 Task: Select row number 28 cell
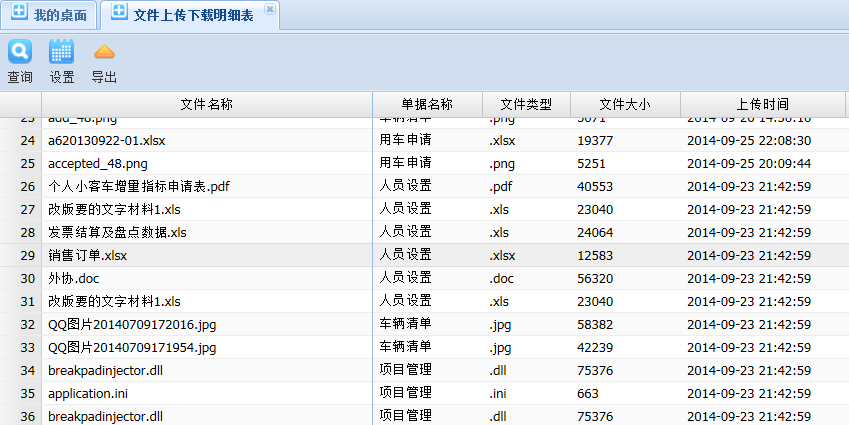click(27, 232)
